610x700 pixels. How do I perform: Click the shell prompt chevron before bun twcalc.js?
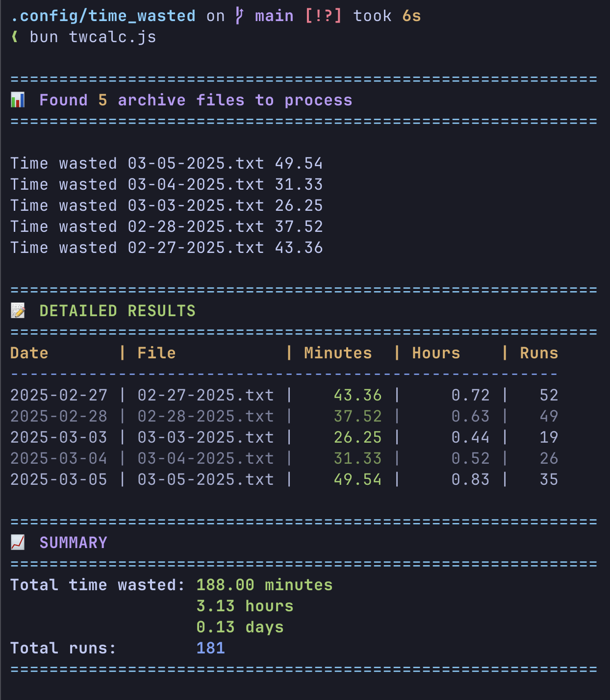(x=16, y=36)
